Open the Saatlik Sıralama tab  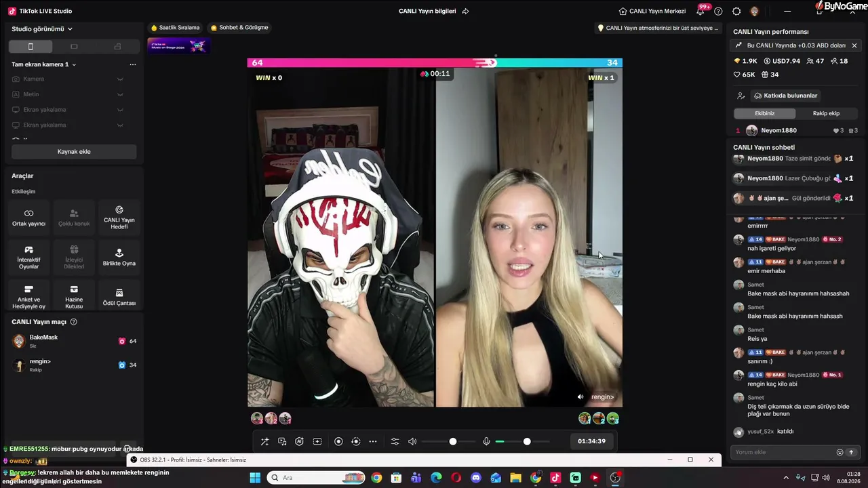coord(176,28)
